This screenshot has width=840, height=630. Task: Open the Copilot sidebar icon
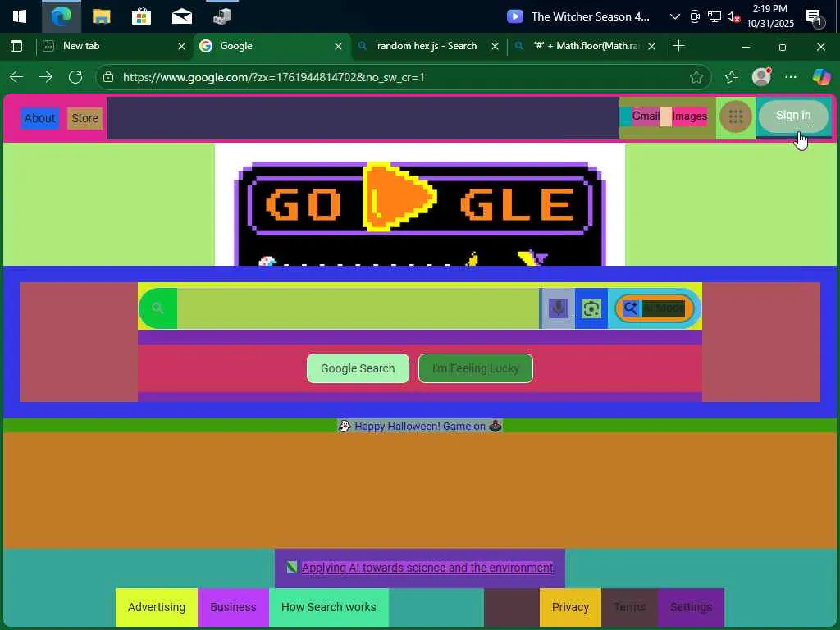click(821, 77)
